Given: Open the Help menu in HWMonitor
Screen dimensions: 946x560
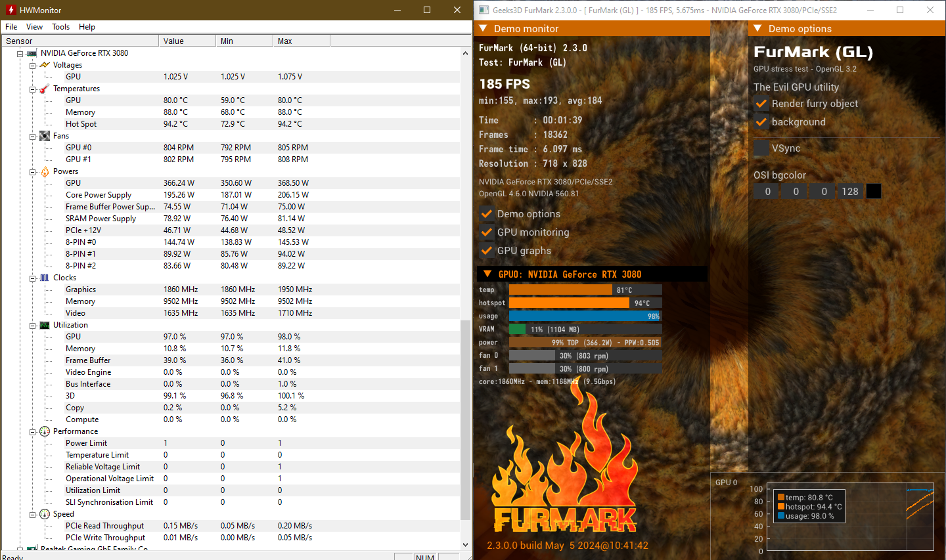Looking at the screenshot, I should point(87,27).
